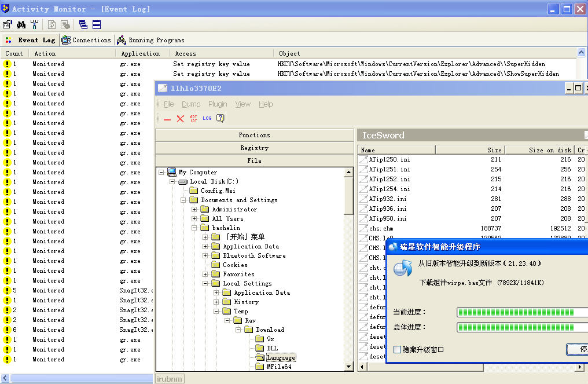Open the Running Programs tab

tap(150, 40)
